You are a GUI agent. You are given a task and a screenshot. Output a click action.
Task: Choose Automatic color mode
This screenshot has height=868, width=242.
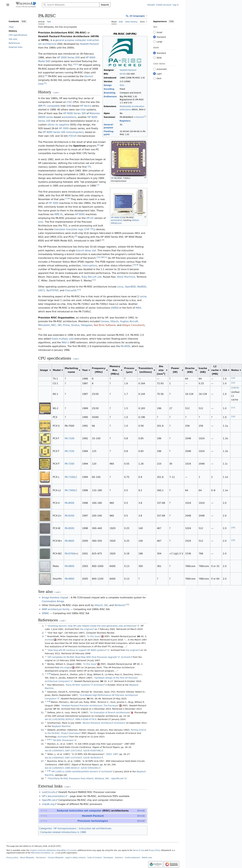(154, 69)
